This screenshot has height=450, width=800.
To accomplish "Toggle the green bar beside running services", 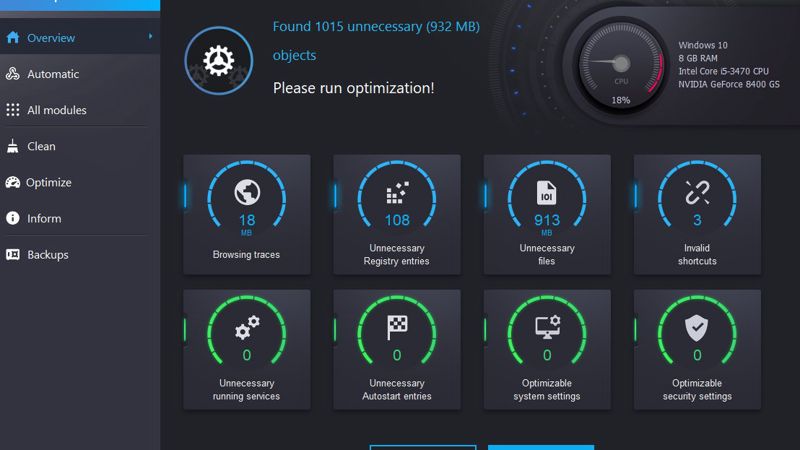I will click(185, 330).
